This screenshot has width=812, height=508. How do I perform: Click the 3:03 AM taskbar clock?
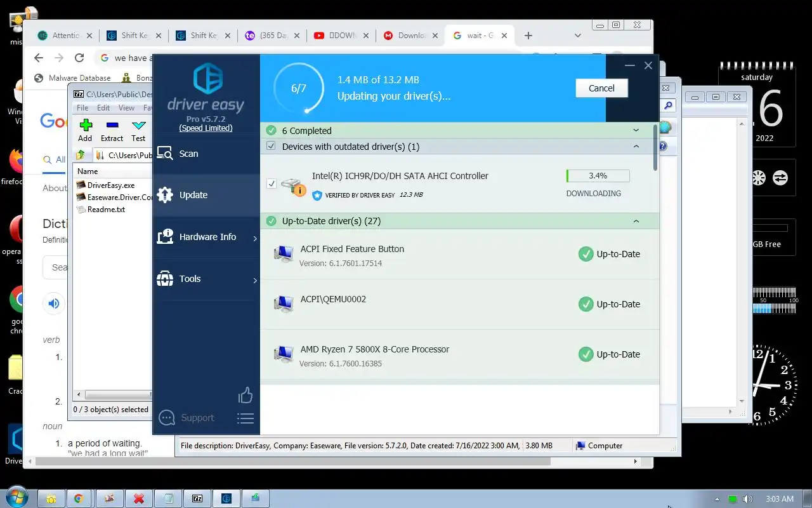(780, 498)
